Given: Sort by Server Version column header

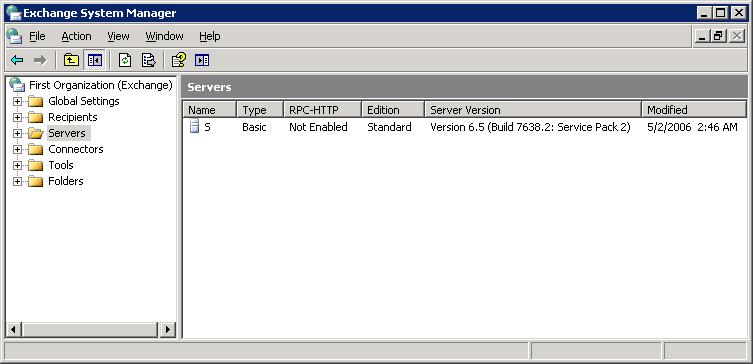Looking at the screenshot, I should [533, 109].
